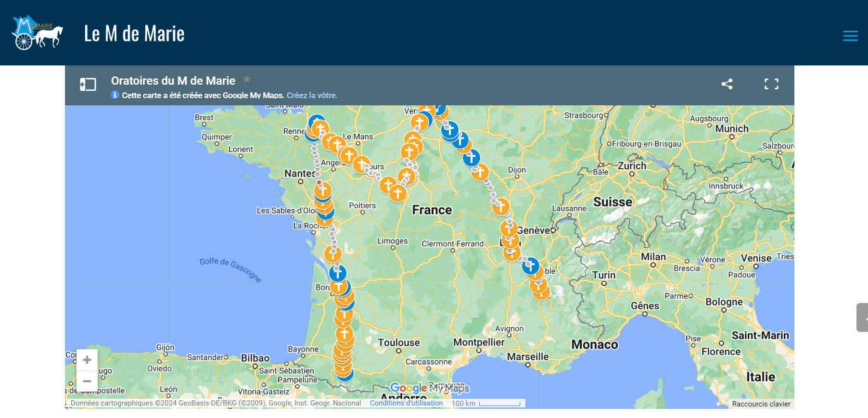
Task: Click the Lausanne city label
Action: click(x=569, y=208)
